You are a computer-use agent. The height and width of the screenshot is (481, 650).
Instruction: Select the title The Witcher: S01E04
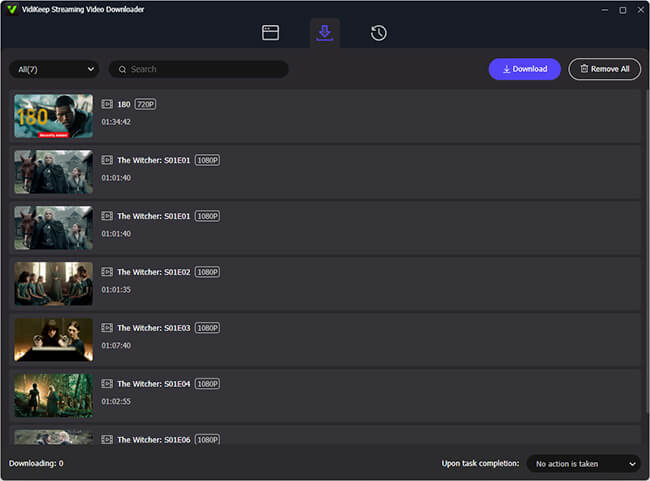pos(154,384)
